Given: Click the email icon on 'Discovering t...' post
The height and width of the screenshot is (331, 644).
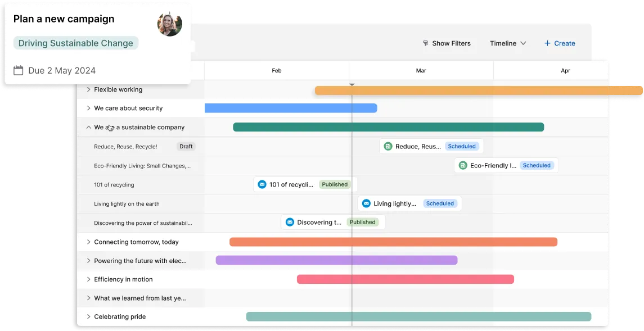Looking at the screenshot, I should click(290, 222).
